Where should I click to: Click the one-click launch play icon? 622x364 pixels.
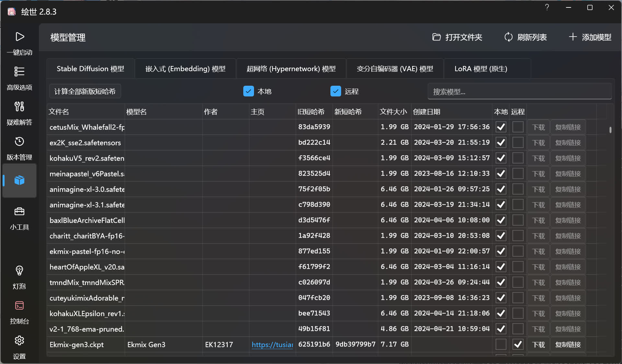coord(19,37)
